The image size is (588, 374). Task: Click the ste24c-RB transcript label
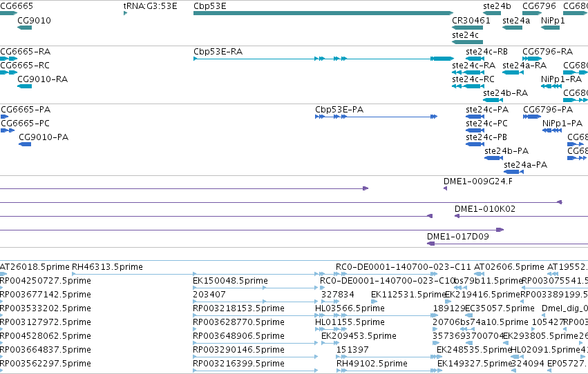486,51
